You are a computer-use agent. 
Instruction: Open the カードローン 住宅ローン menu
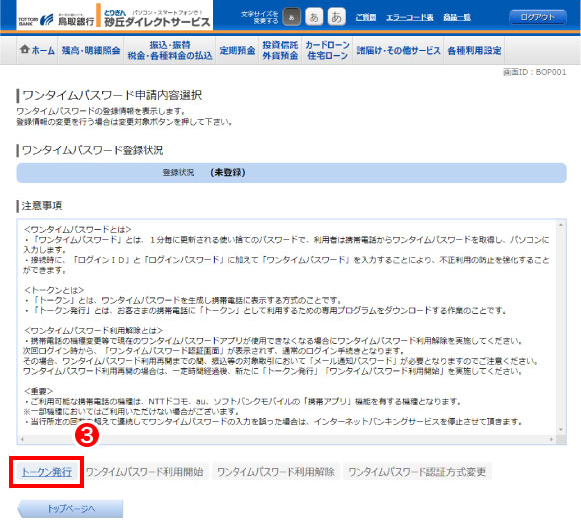click(327, 50)
